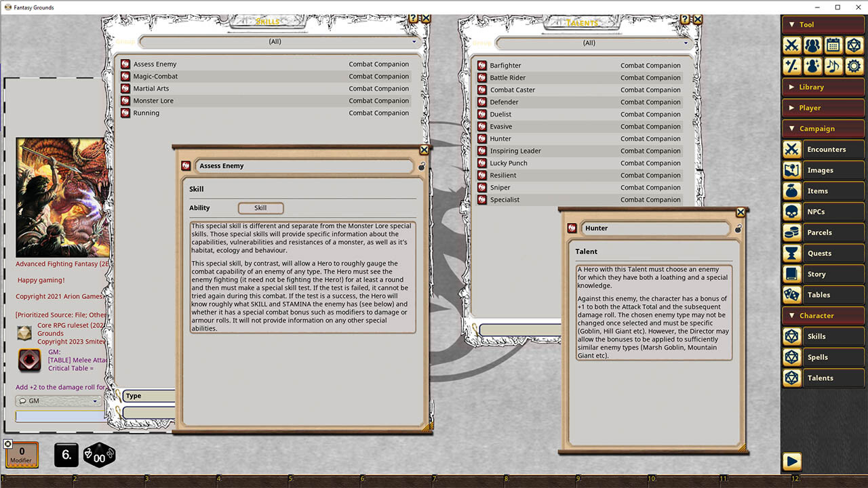Open the Sound music notes icon

click(833, 66)
